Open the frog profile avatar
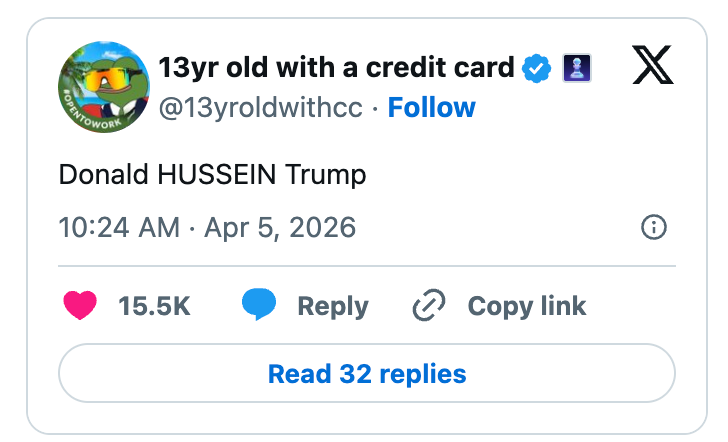The height and width of the screenshot is (442, 728). click(x=104, y=87)
